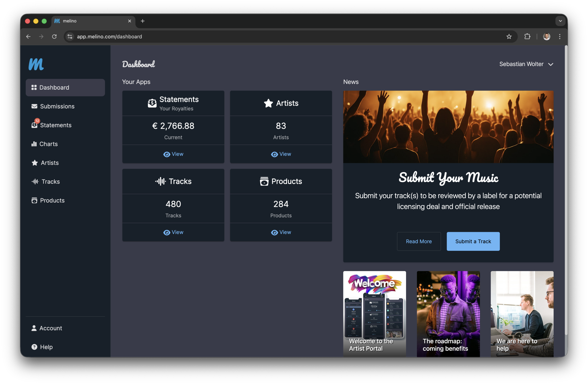Click the Products archive icon in sidebar
The image size is (588, 384).
(x=34, y=200)
